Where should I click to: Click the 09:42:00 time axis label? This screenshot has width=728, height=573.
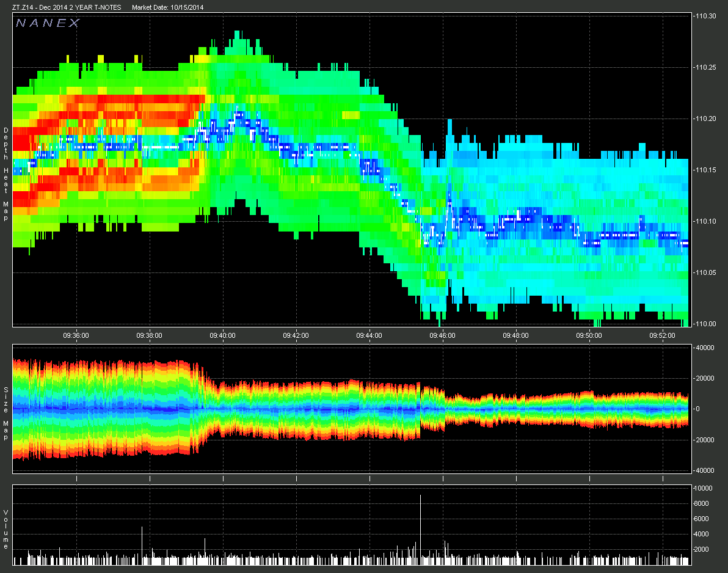click(x=296, y=335)
